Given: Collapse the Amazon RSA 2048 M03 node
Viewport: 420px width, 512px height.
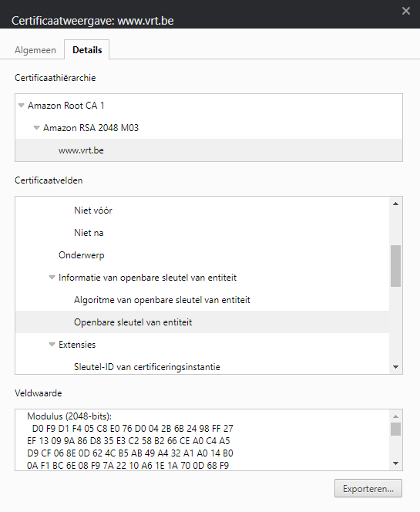Looking at the screenshot, I should pos(36,128).
